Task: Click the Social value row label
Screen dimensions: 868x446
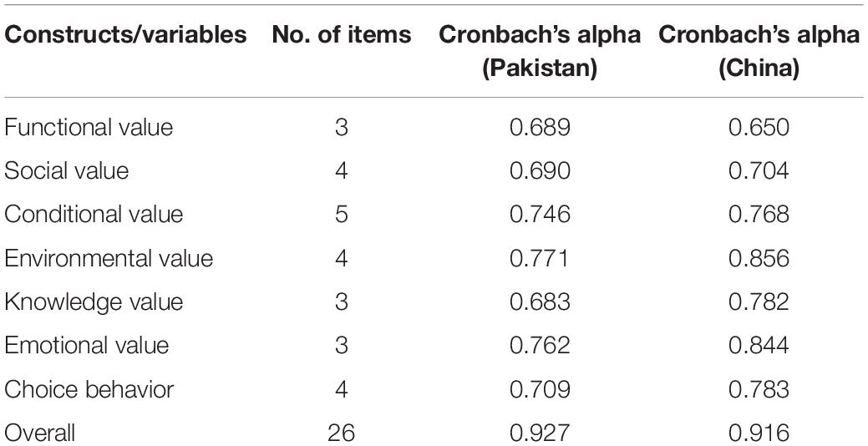Action: pyautogui.click(x=67, y=171)
